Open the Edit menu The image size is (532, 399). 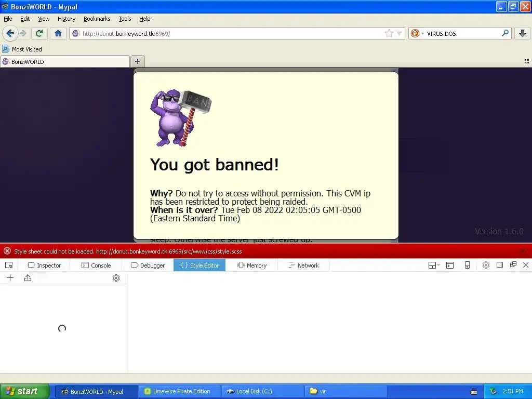point(25,19)
